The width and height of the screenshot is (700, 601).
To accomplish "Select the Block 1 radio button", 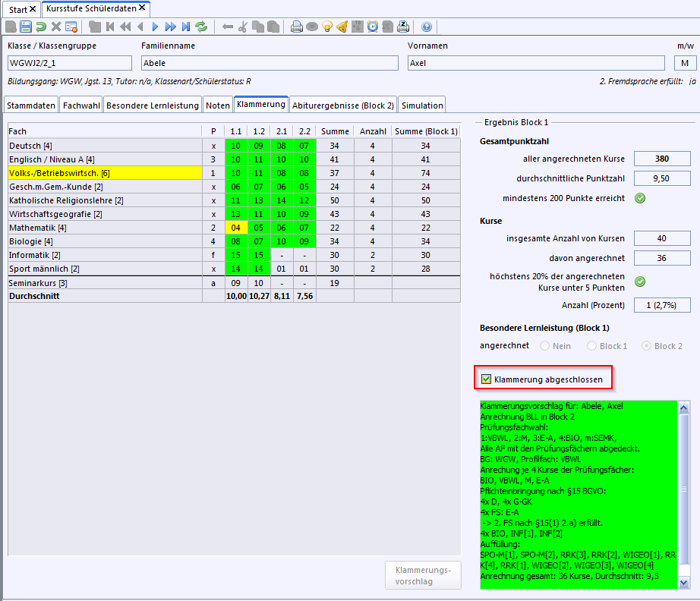I will click(x=591, y=346).
